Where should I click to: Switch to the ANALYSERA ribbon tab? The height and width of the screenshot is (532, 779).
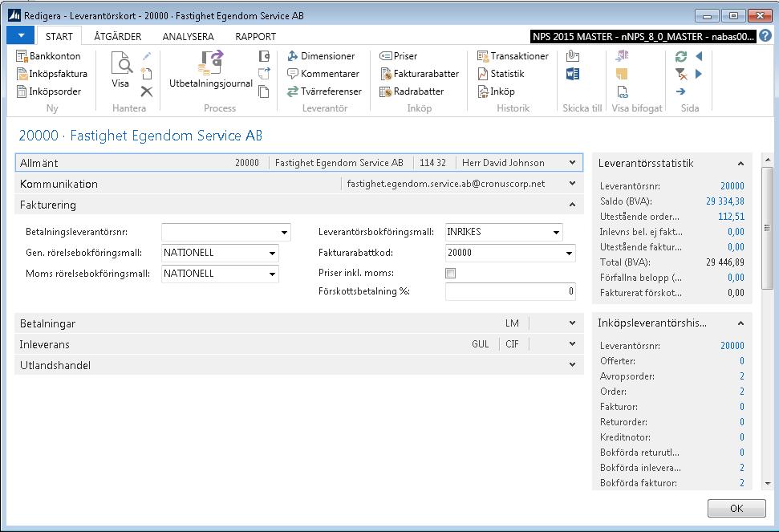point(188,36)
